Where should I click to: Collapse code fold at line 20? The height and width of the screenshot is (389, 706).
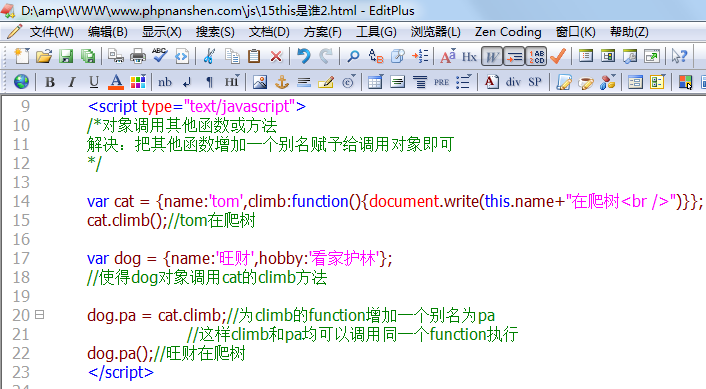click(40, 315)
